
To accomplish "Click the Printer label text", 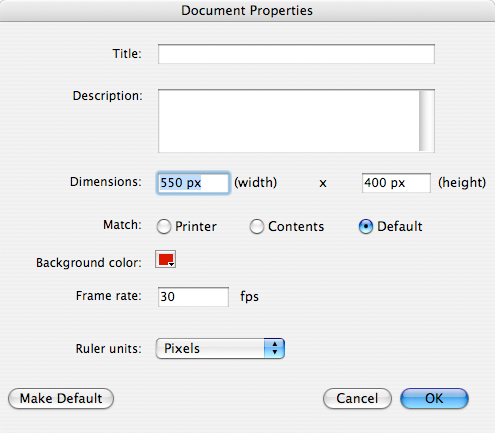I will [x=196, y=227].
